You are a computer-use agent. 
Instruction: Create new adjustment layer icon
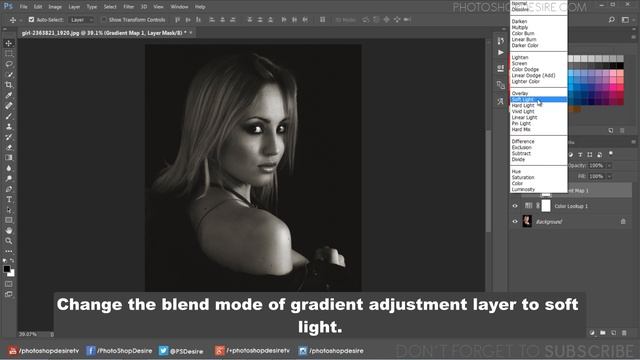592,333
